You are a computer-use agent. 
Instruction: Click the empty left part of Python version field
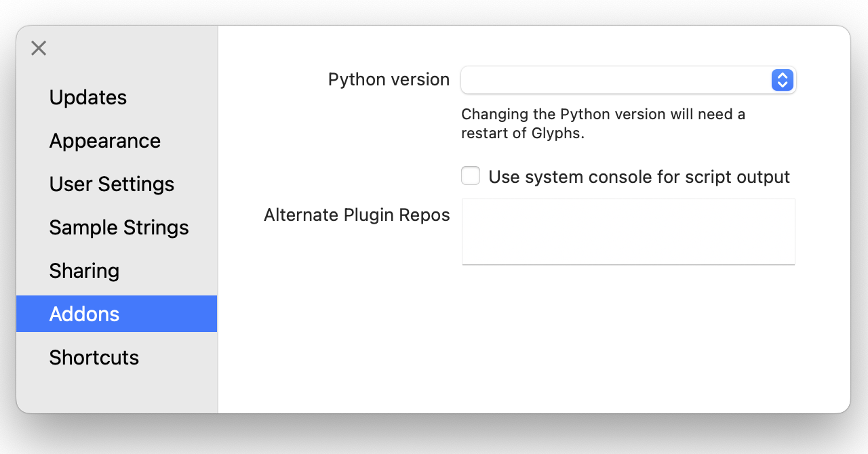tap(515, 80)
